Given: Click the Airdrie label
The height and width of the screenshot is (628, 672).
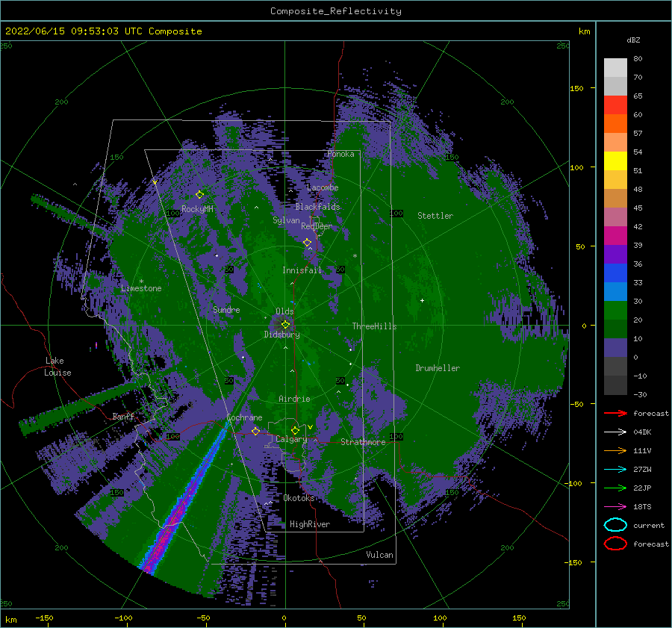Looking at the screenshot, I should coord(294,399).
